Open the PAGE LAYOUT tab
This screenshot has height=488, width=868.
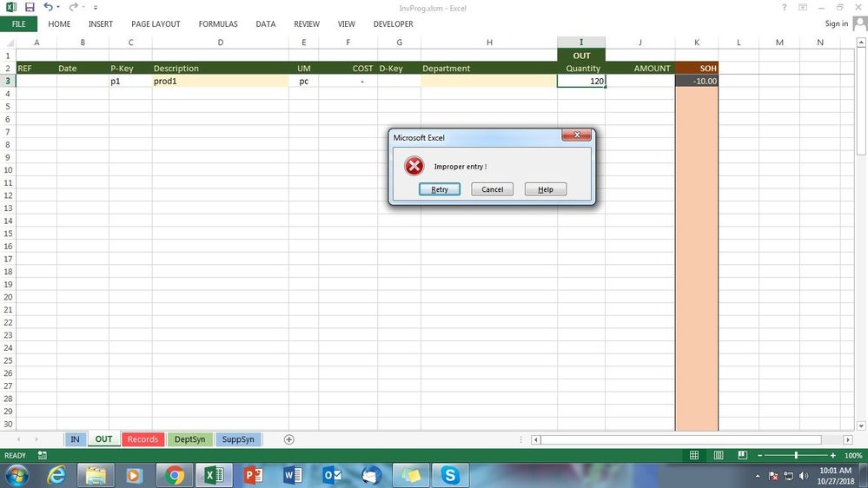[x=156, y=23]
